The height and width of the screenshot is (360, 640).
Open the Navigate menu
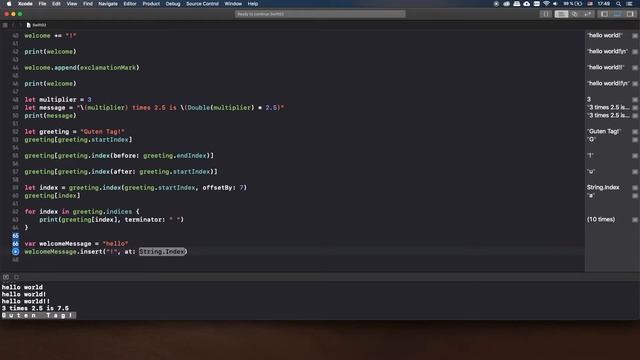[x=108, y=4]
